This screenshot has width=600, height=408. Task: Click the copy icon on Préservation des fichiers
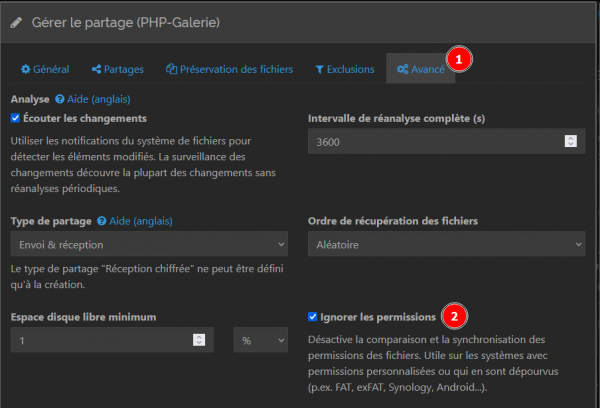click(x=172, y=70)
